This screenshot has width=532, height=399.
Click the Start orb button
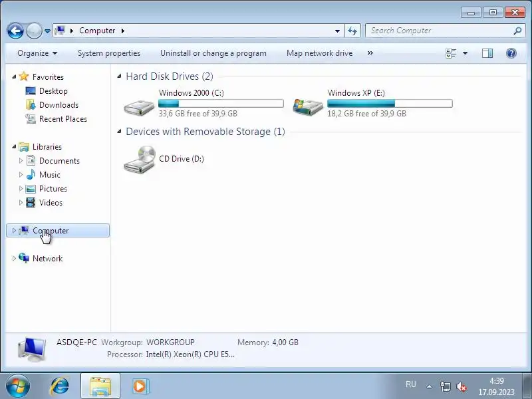pyautogui.click(x=18, y=386)
